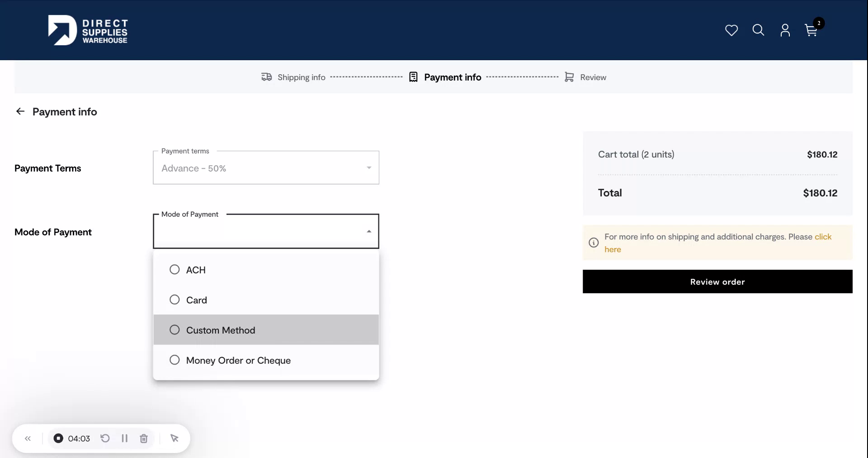Select the cursor pointer icon in the toolbar
This screenshot has height=458, width=868.
coord(175,438)
